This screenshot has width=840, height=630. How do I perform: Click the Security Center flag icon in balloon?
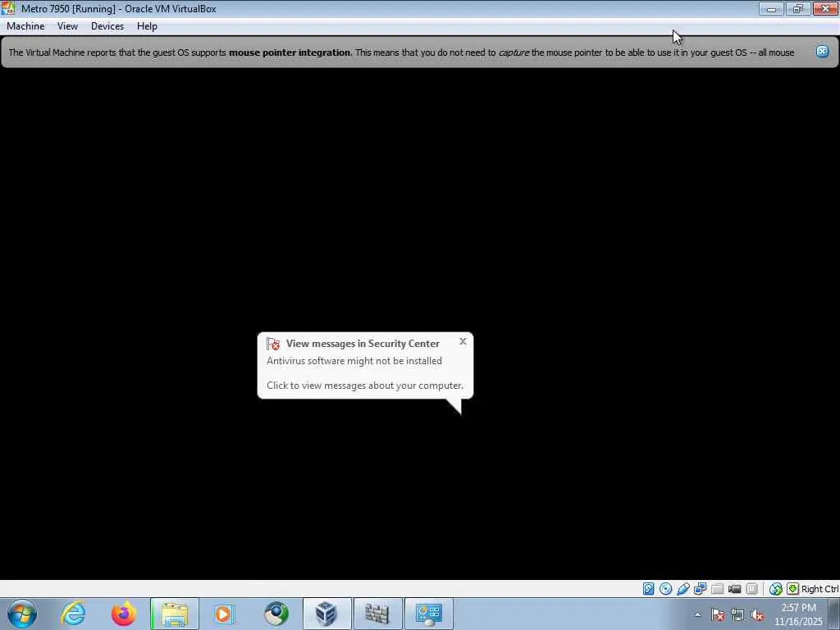273,344
